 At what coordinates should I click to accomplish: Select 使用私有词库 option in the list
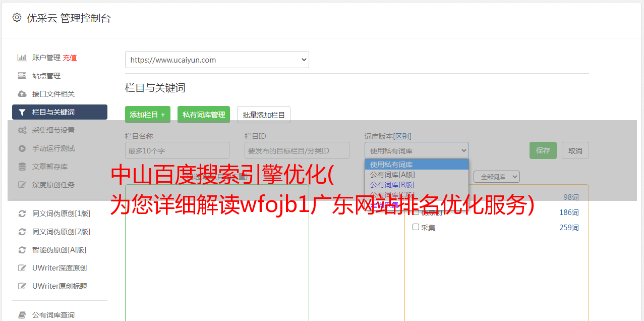coord(417,165)
